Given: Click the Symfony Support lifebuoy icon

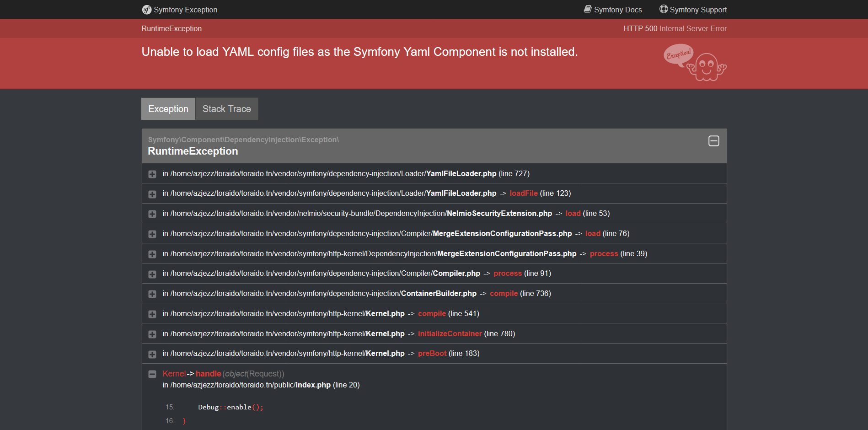Looking at the screenshot, I should pos(664,9).
